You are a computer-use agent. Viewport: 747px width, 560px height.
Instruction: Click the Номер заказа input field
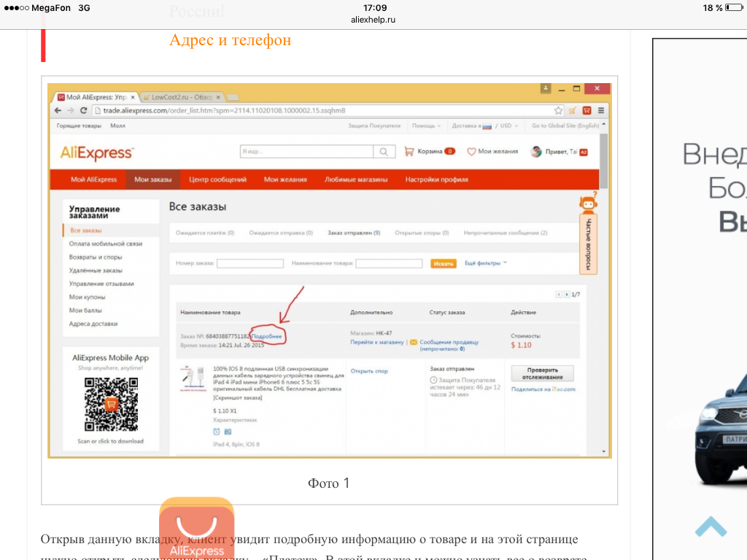click(250, 263)
